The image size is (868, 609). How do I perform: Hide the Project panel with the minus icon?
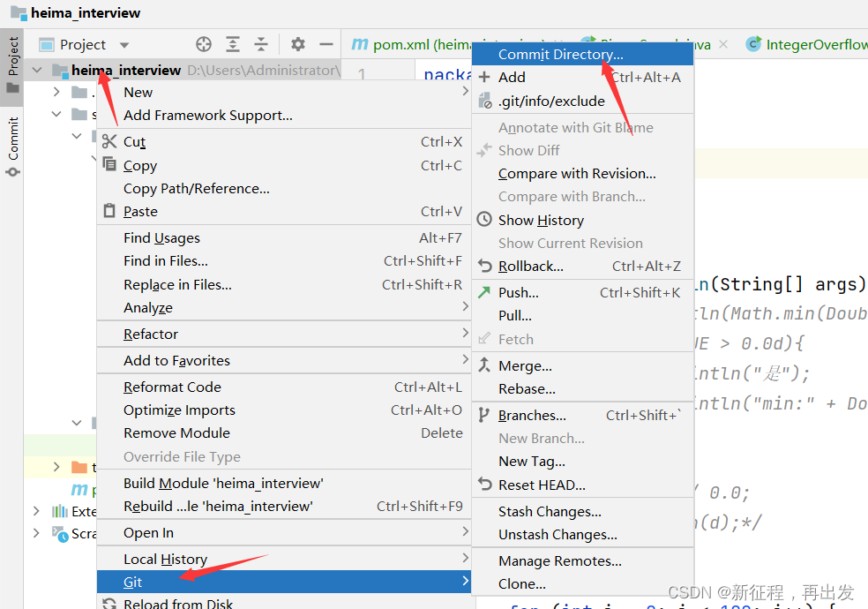point(326,44)
